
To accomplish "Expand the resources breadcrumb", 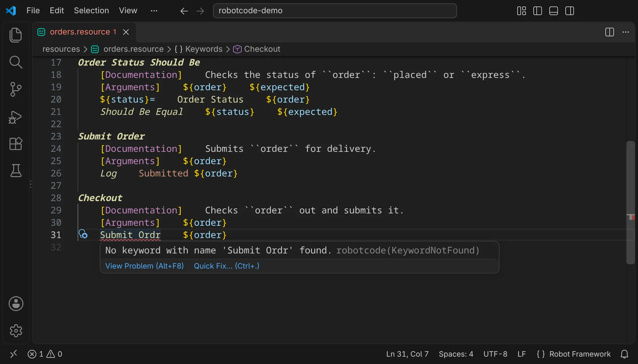I will 61,49.
